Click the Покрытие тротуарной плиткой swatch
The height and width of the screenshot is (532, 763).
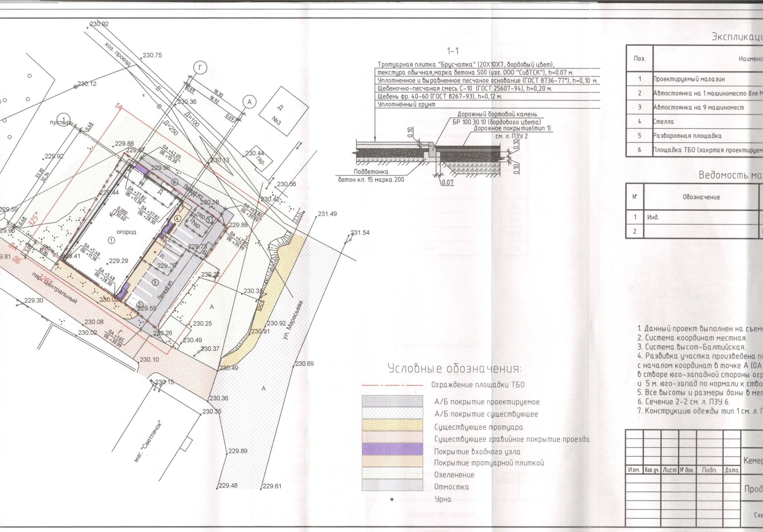click(x=392, y=461)
